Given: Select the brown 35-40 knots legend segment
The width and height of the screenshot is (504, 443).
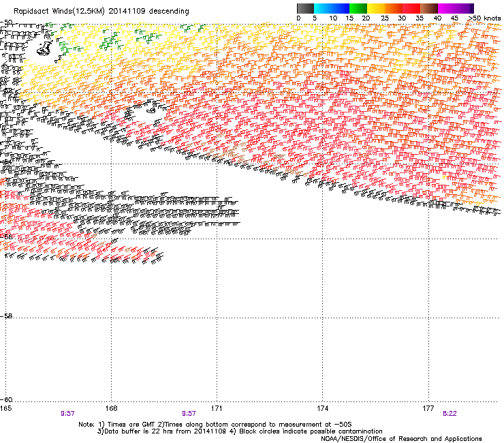Looking at the screenshot, I should coord(429,8).
